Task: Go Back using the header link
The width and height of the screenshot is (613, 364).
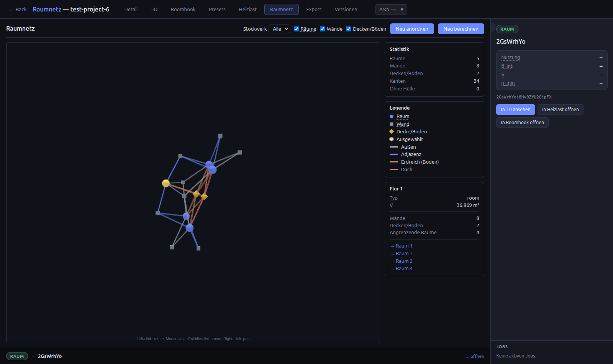Action: pyautogui.click(x=18, y=9)
